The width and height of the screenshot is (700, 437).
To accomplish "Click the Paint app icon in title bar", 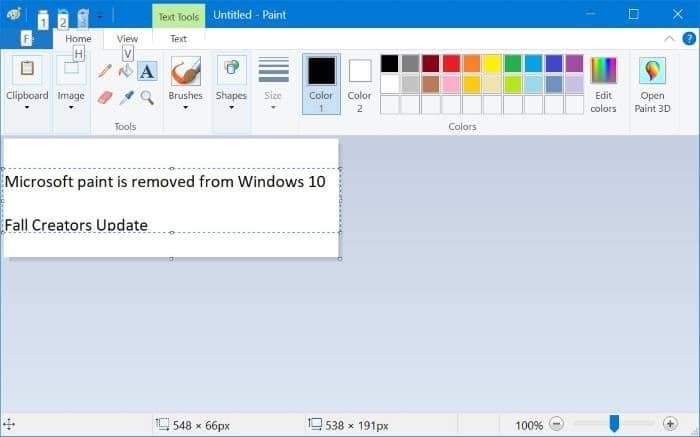I will point(13,14).
